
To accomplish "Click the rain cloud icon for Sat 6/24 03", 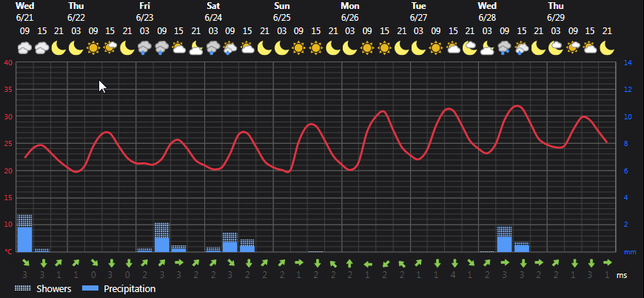I will tap(213, 48).
